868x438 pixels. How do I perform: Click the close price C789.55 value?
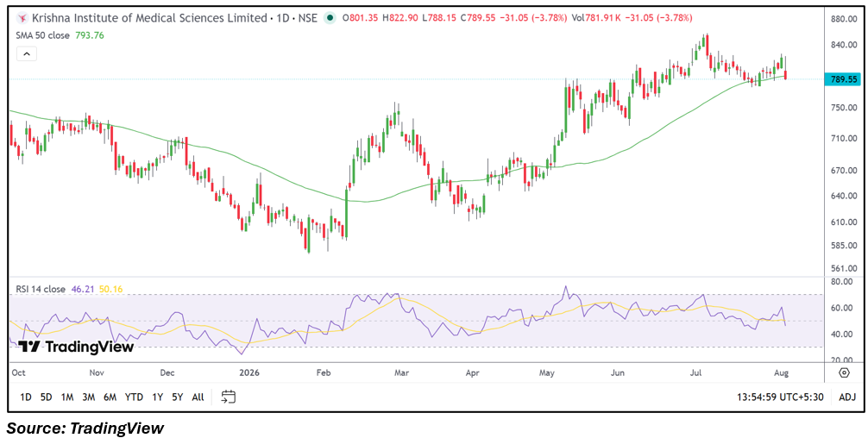point(478,18)
